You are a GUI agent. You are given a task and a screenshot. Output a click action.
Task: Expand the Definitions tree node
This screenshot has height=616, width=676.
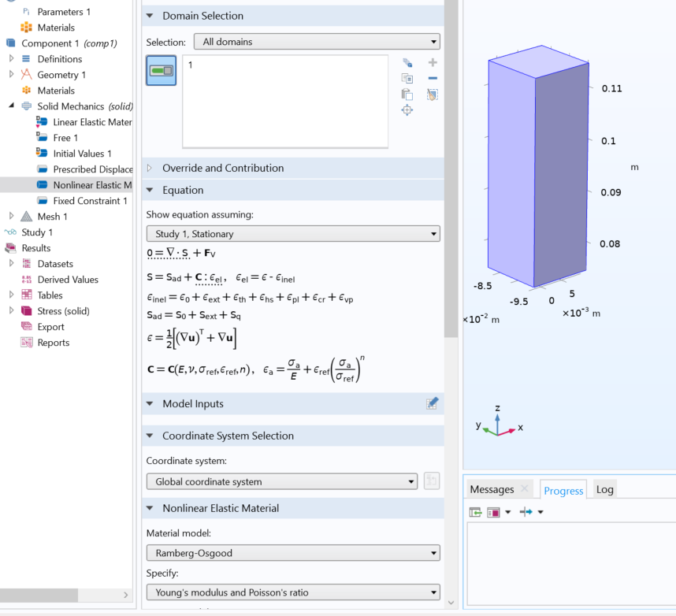(x=11, y=58)
